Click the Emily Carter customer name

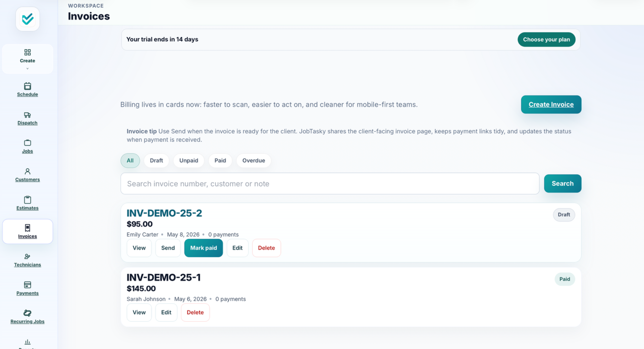coord(142,234)
